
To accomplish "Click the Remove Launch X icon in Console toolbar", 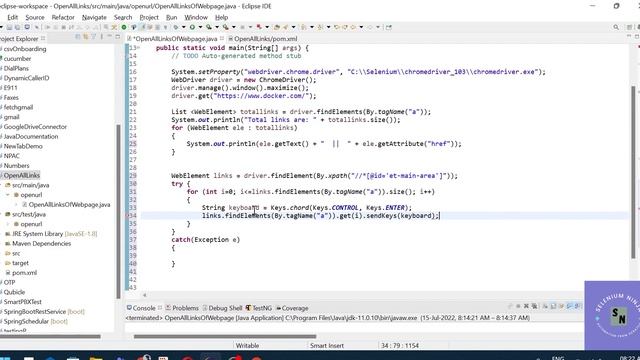I will tap(526, 306).
